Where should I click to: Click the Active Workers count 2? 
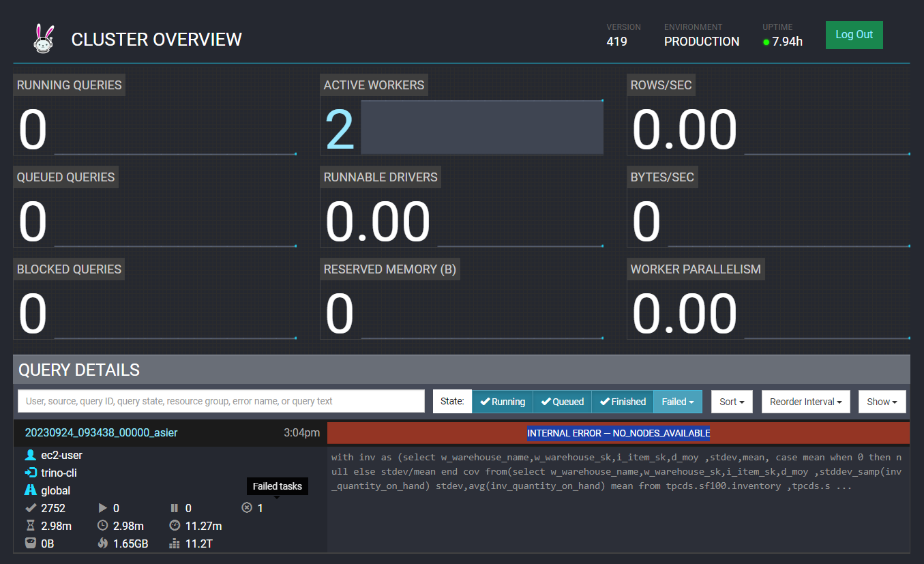click(x=340, y=129)
